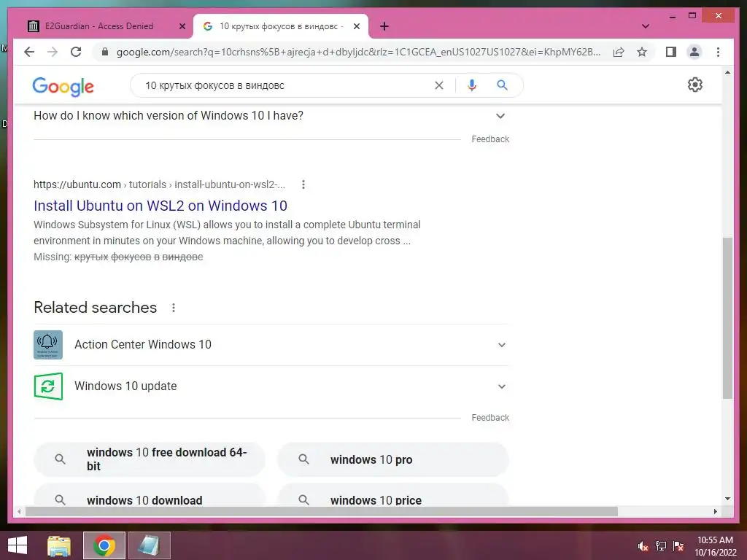Click into the Google search input field
The width and height of the screenshot is (747, 560).
coord(286,85)
